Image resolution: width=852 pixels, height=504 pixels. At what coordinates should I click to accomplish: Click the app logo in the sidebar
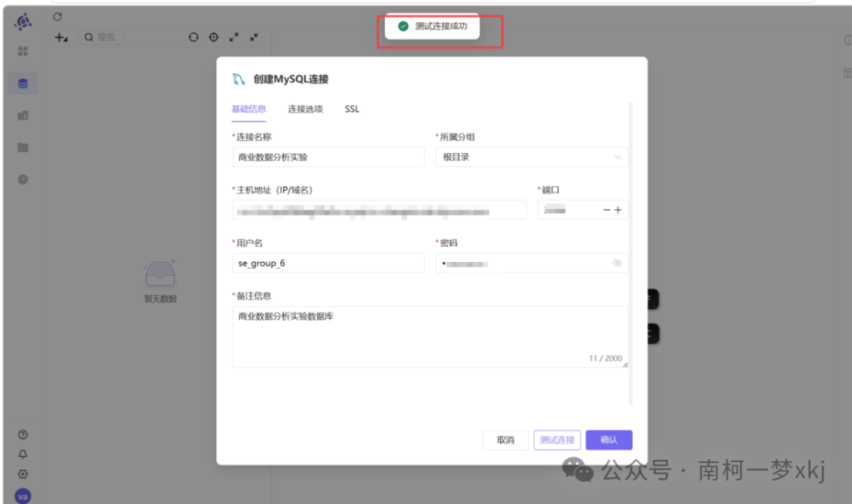coord(23,21)
